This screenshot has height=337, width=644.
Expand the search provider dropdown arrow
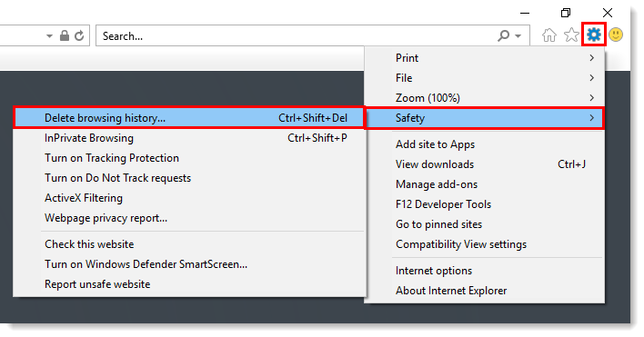point(518,36)
